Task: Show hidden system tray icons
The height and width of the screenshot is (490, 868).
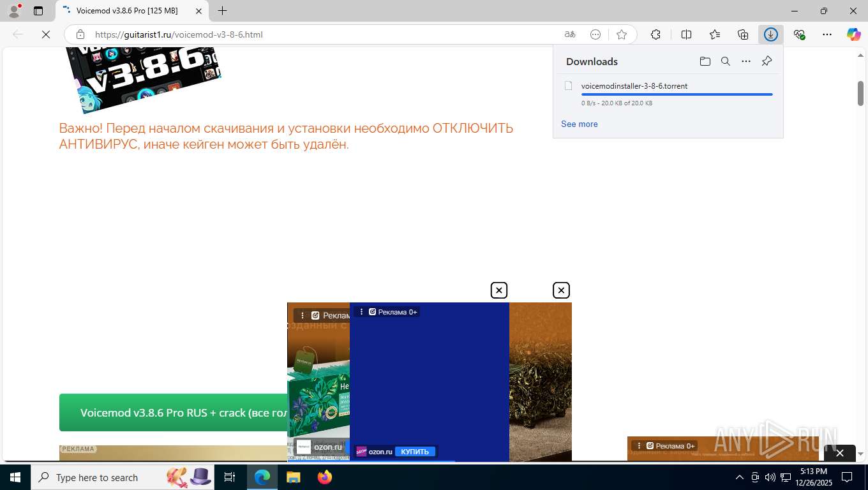Action: click(x=740, y=477)
